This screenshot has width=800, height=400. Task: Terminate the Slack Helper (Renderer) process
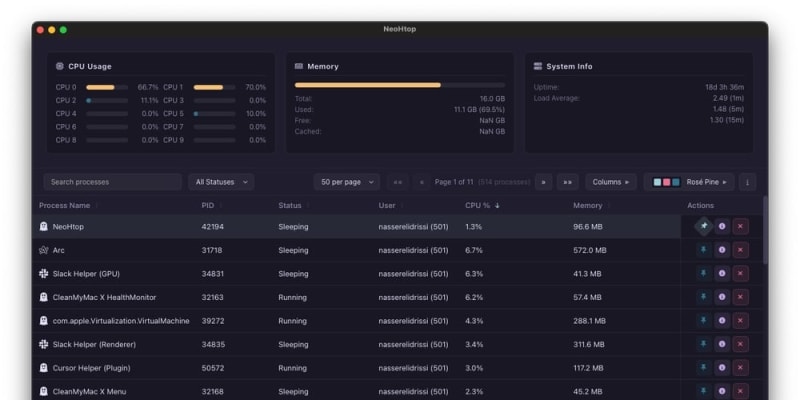click(740, 344)
